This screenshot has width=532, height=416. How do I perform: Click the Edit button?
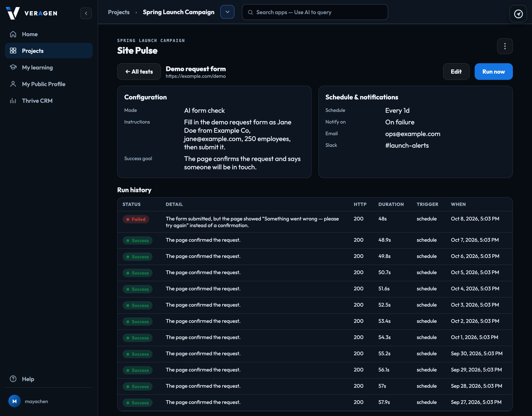[456, 72]
